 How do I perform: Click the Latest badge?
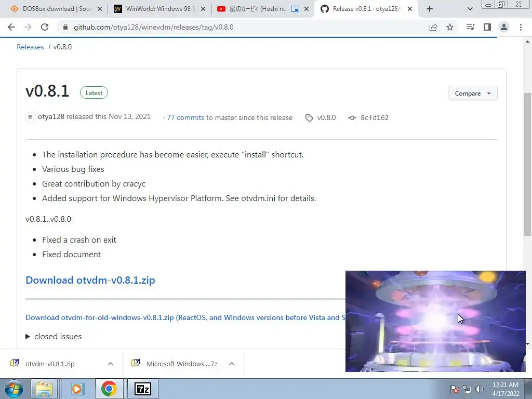(94, 92)
